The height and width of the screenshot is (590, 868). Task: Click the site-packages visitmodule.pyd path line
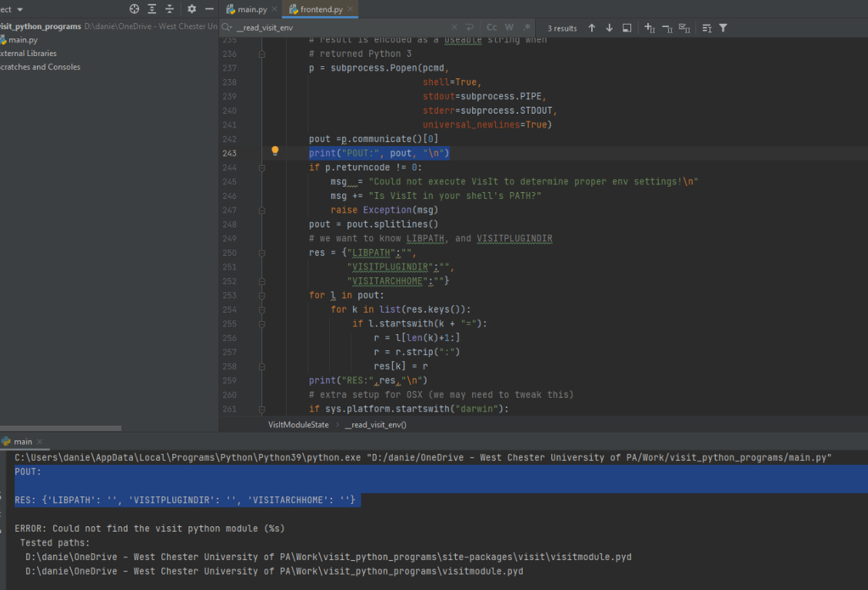pyautogui.click(x=328, y=557)
